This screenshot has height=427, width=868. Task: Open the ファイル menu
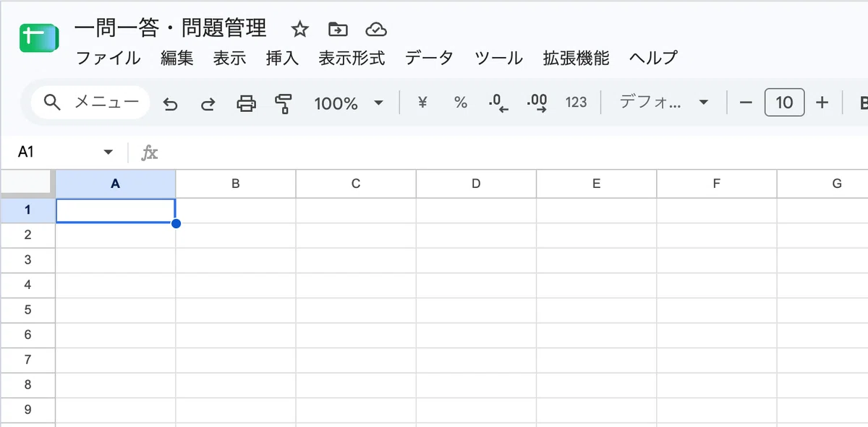coord(108,58)
